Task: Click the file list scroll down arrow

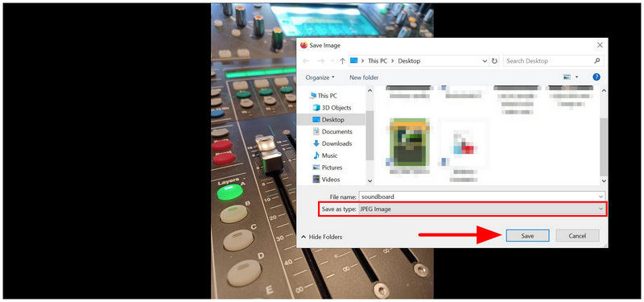Action: [x=603, y=180]
